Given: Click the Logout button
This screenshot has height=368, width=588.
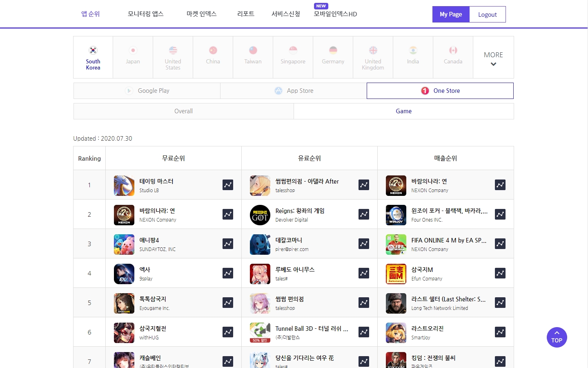Looking at the screenshot, I should pos(488,14).
